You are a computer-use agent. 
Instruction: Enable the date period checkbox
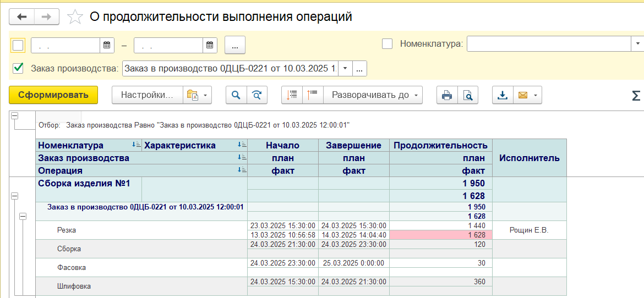(x=18, y=45)
